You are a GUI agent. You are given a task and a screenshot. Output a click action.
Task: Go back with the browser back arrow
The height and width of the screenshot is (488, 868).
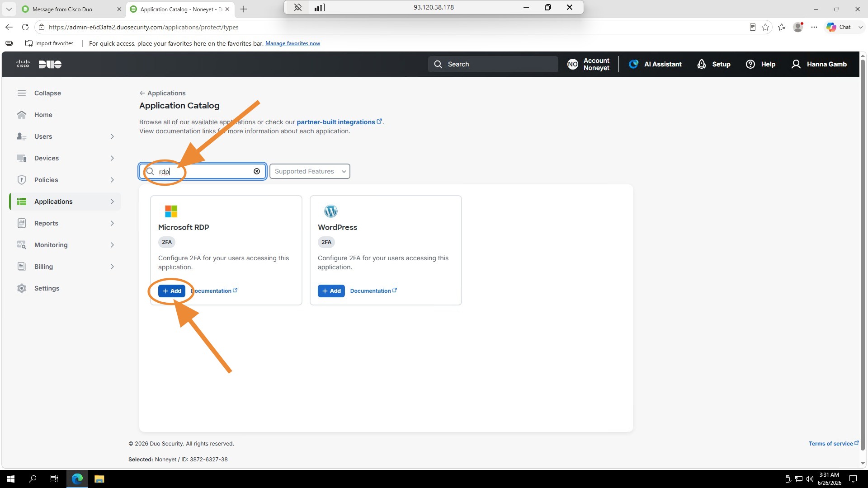click(9, 27)
